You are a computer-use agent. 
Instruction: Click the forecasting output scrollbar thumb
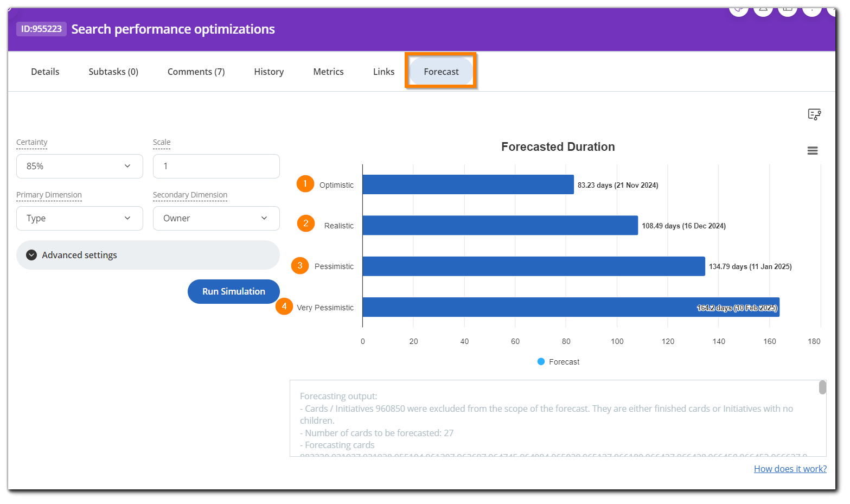[x=822, y=387]
